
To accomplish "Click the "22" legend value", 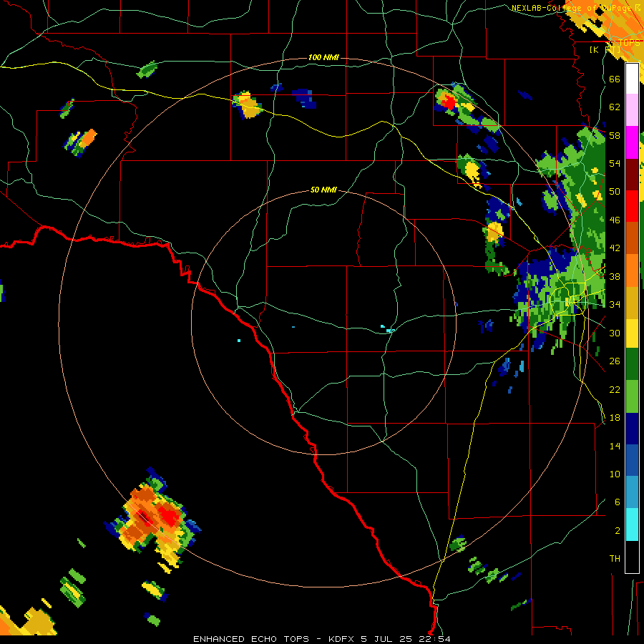I will [x=615, y=389].
